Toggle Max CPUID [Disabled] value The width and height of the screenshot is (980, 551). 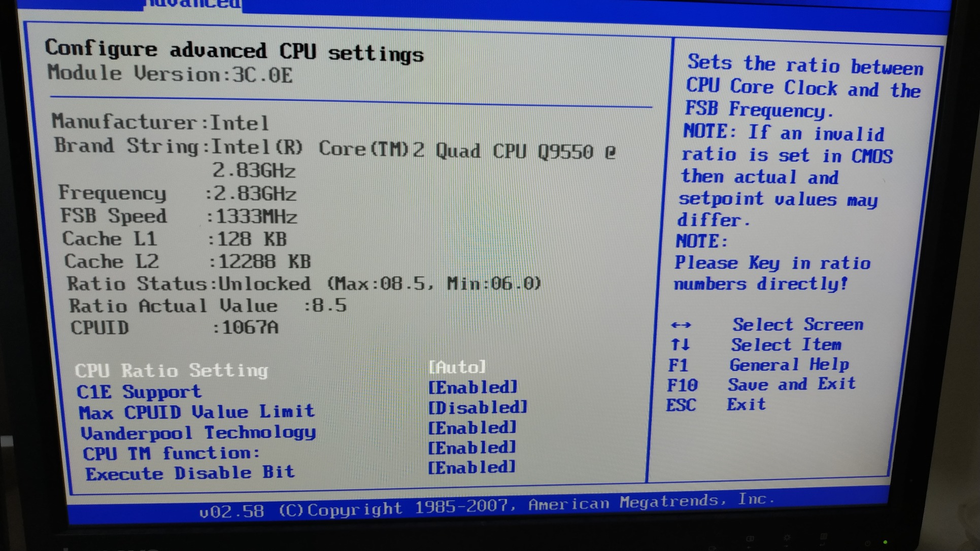coord(477,407)
